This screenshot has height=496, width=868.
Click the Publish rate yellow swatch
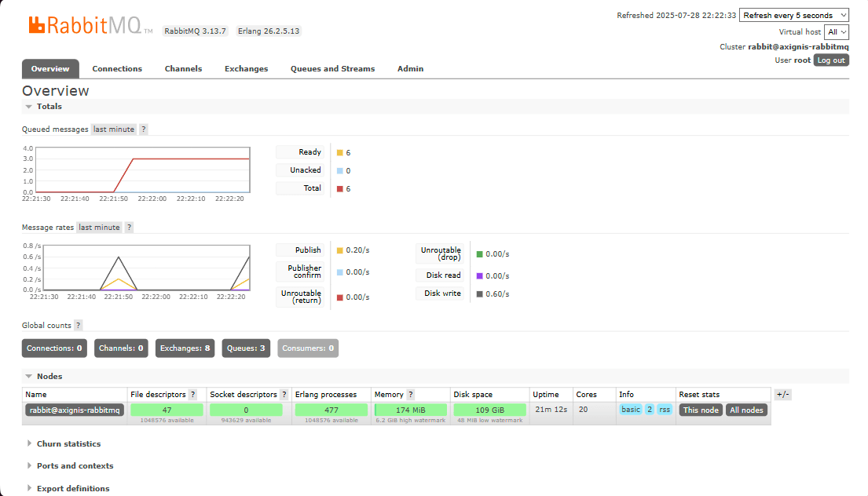coord(340,250)
